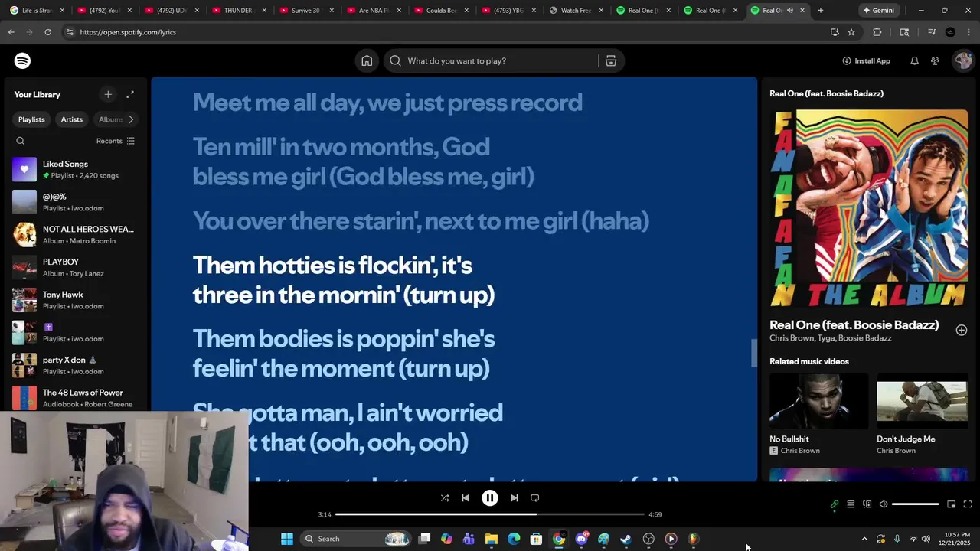980x551 pixels.
Task: Open the party X don playlist
Action: [x=75, y=365]
